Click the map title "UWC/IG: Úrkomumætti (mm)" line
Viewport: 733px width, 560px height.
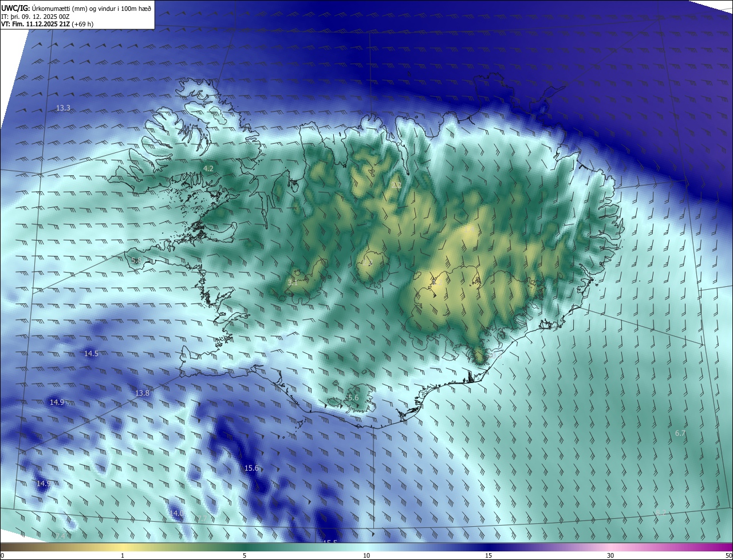click(76, 8)
